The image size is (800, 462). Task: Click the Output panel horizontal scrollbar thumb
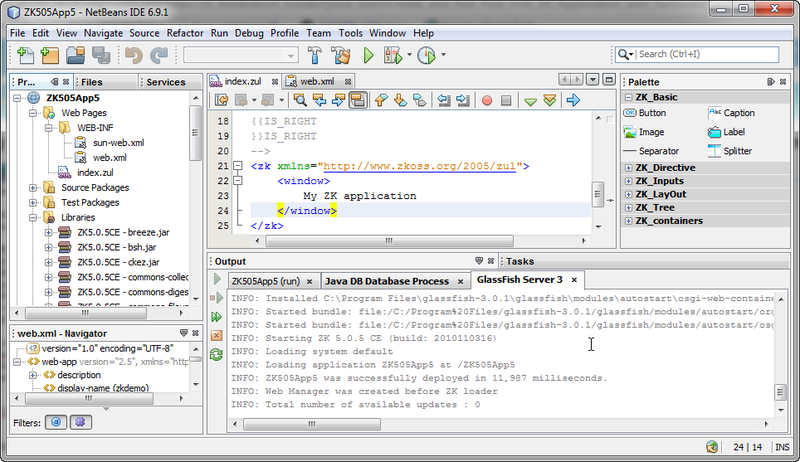coord(312,424)
